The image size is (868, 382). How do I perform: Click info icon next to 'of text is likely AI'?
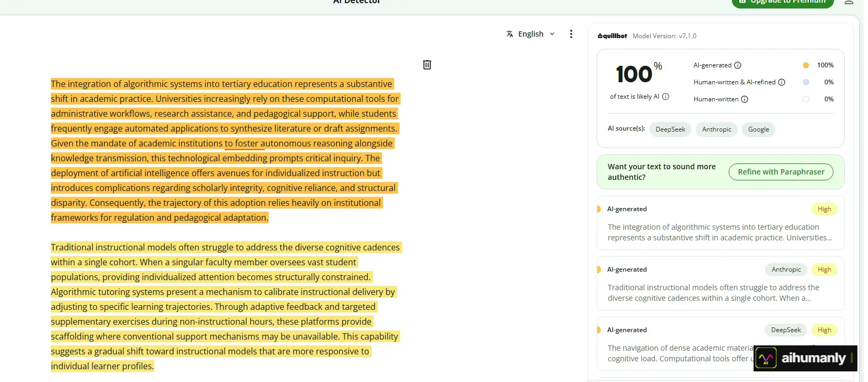pyautogui.click(x=666, y=97)
